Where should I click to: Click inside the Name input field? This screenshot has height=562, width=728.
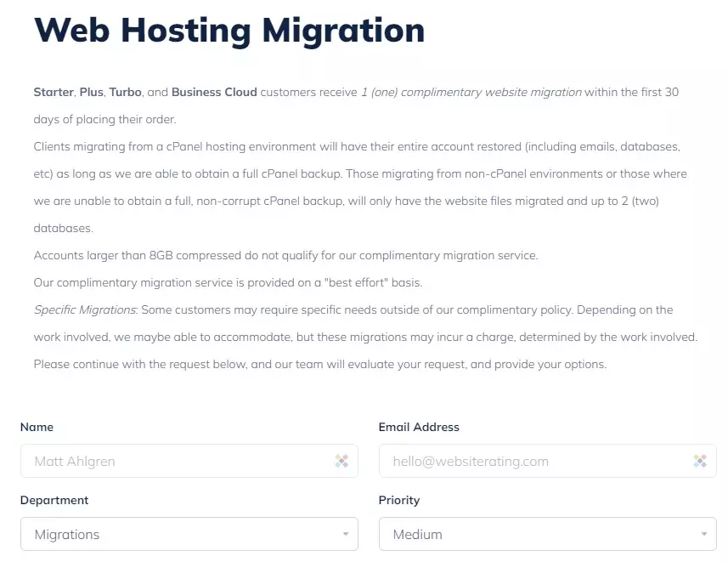point(170,461)
